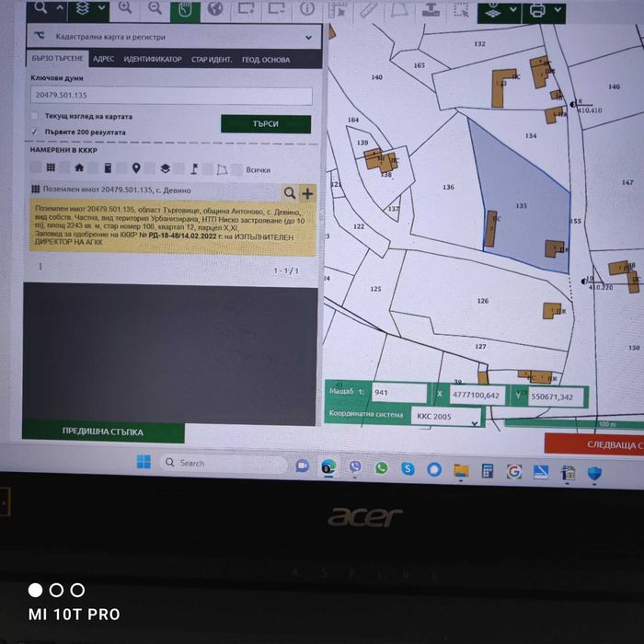644x644 pixels.
Task: Open the map layers stack tool
Action: coord(83,8)
